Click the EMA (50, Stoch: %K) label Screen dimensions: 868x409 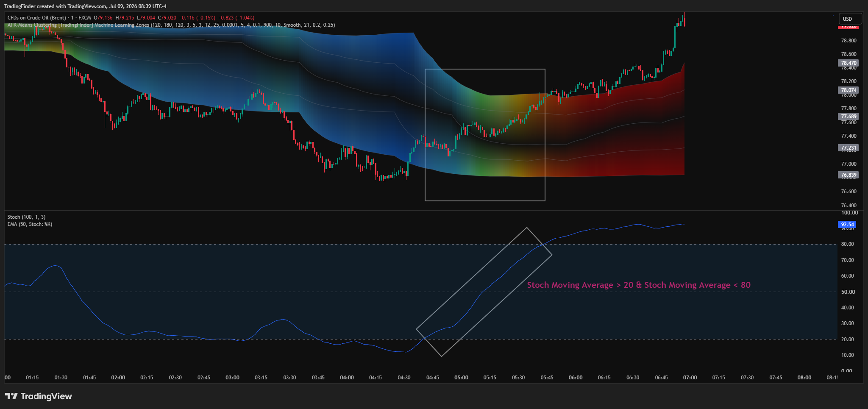[30, 224]
